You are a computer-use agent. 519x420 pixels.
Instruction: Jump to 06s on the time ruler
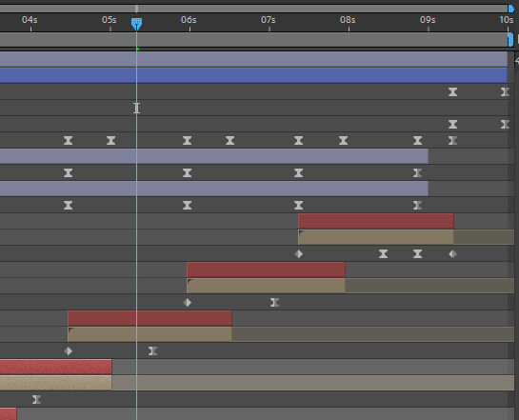pos(189,20)
